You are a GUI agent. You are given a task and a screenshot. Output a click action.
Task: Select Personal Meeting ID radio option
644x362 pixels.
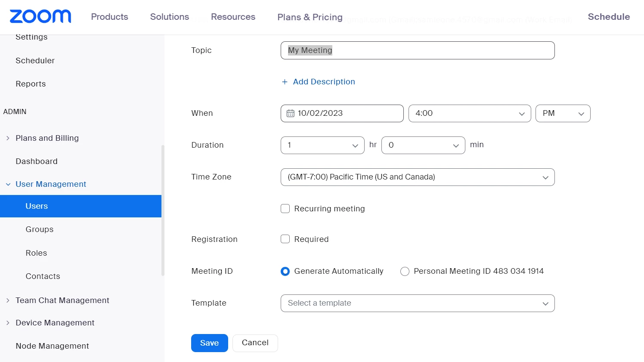pos(405,271)
